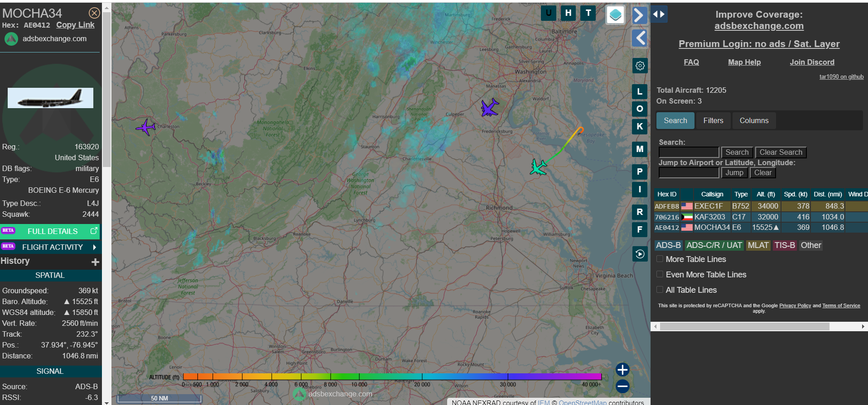
Task: Click the right chevron sidebar button
Action: click(x=639, y=15)
